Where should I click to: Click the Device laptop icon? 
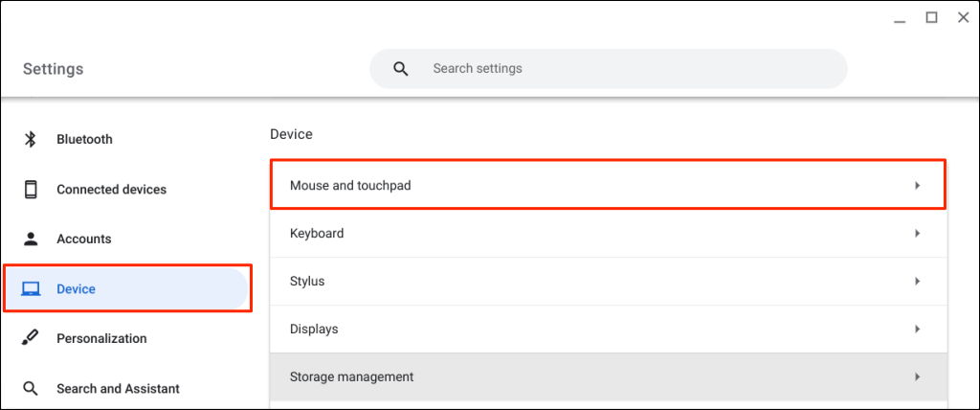(31, 289)
